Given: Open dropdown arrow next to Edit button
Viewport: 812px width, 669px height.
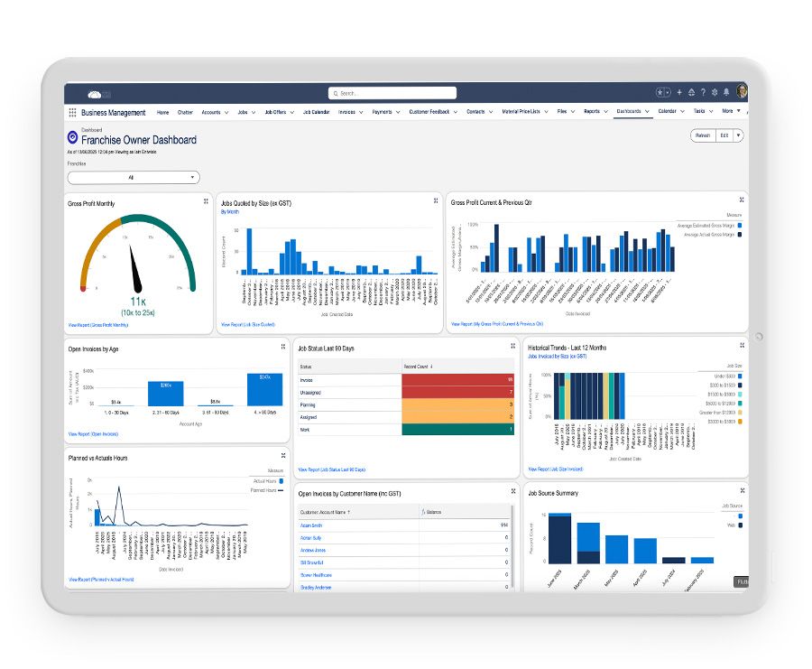Looking at the screenshot, I should click(738, 135).
